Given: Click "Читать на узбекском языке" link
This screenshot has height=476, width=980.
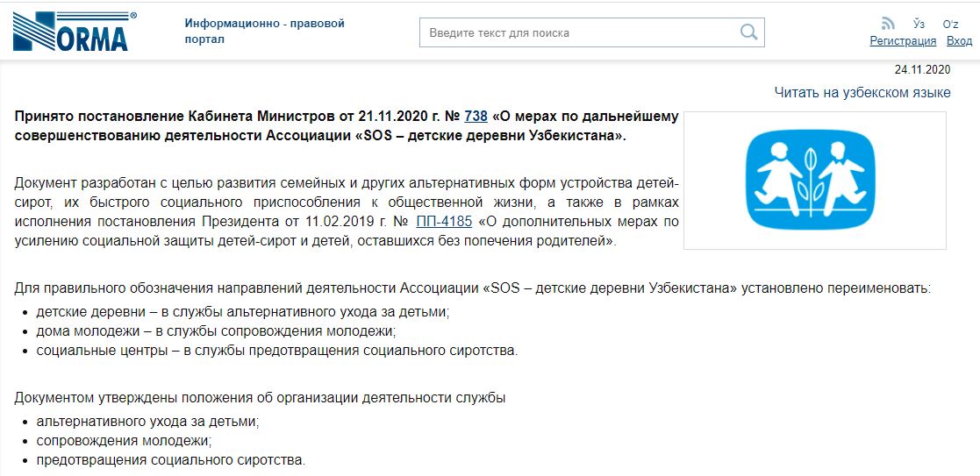Looking at the screenshot, I should 862,92.
